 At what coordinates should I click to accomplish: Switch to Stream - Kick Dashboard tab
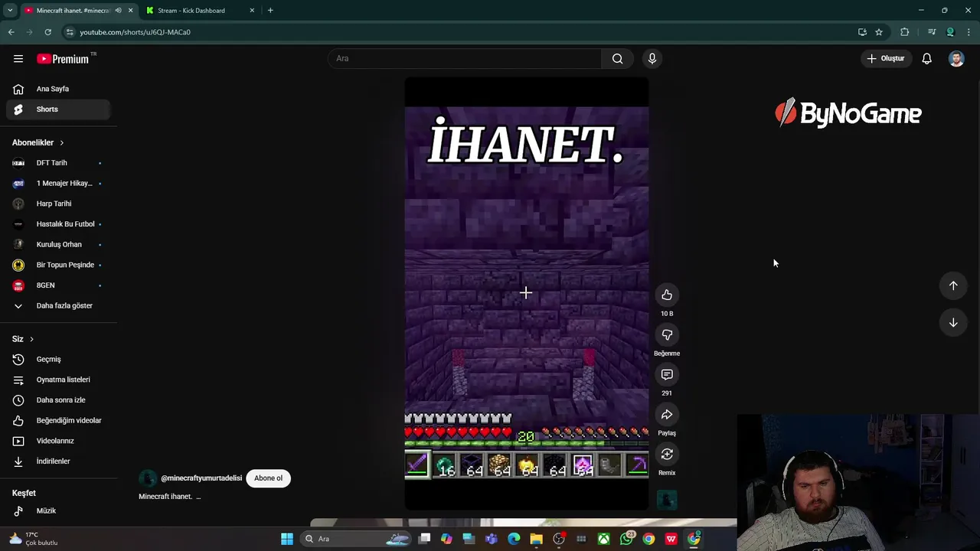click(x=191, y=11)
